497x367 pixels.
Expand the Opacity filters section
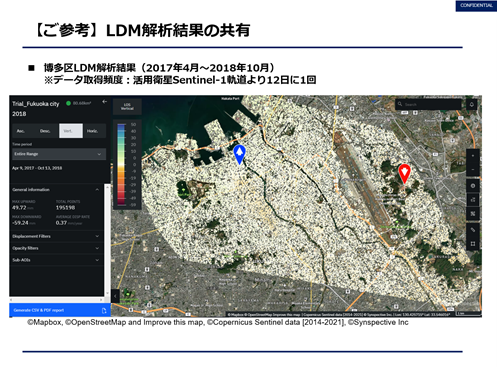[56, 248]
